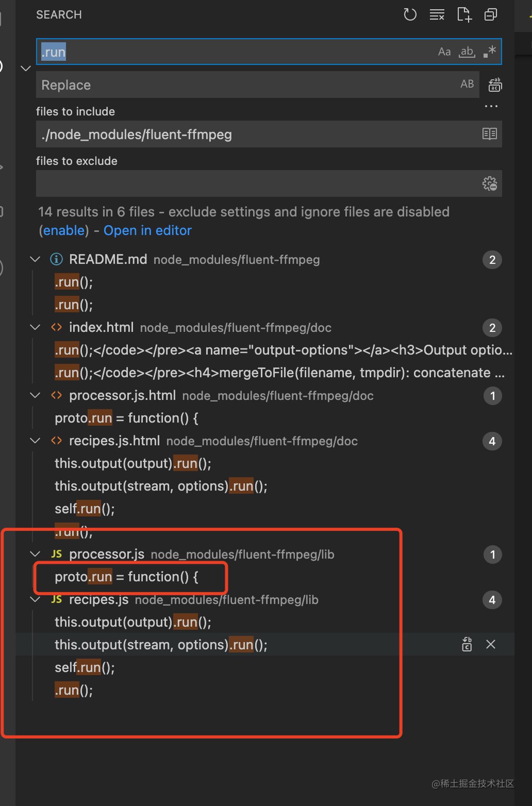
Task: Dismiss the highlighted this.output(stream, options) result
Action: pos(490,644)
